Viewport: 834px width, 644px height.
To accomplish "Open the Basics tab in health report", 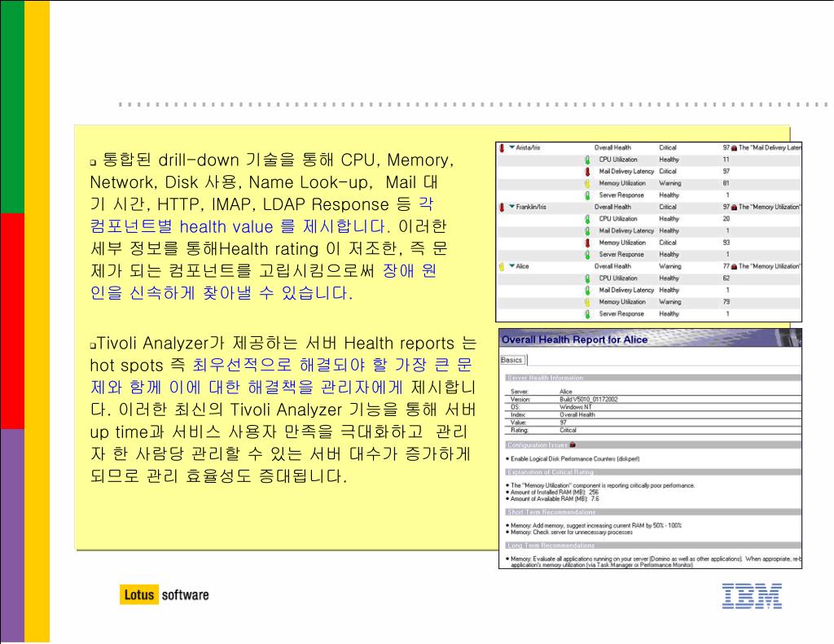I will pos(511,360).
